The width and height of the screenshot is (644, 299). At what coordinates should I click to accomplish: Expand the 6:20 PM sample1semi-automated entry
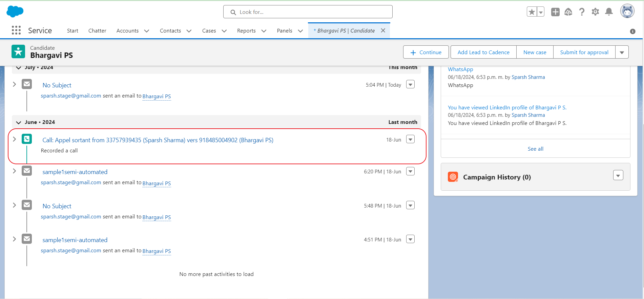tap(14, 171)
